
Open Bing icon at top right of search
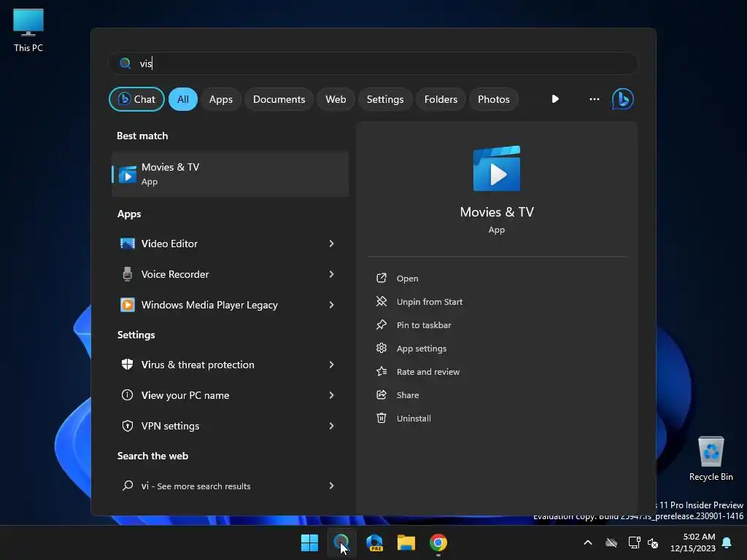point(623,99)
